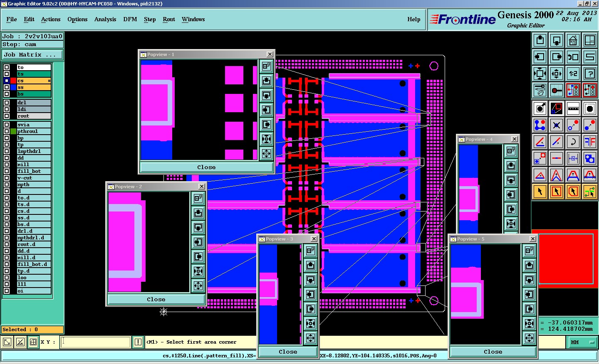The height and width of the screenshot is (364, 599).
Task: Toggle the checkbox for layer pthroul
Action: (7, 131)
